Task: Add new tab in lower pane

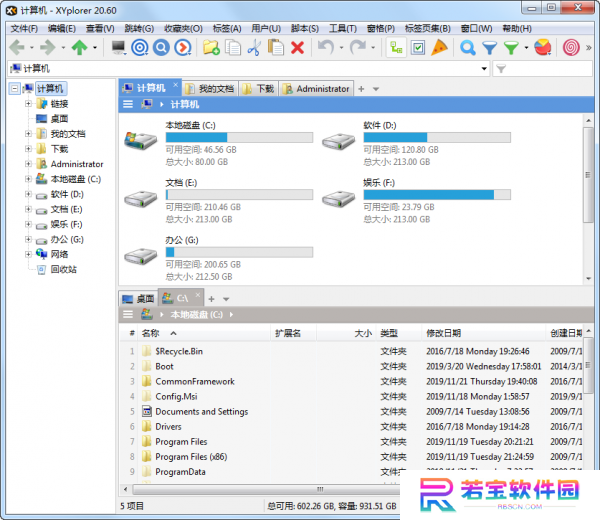Action: (212, 299)
